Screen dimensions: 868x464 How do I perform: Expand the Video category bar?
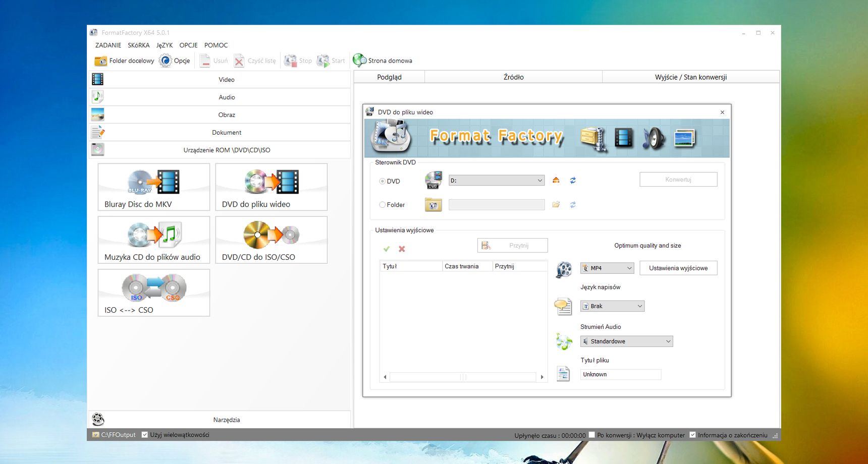(220, 79)
